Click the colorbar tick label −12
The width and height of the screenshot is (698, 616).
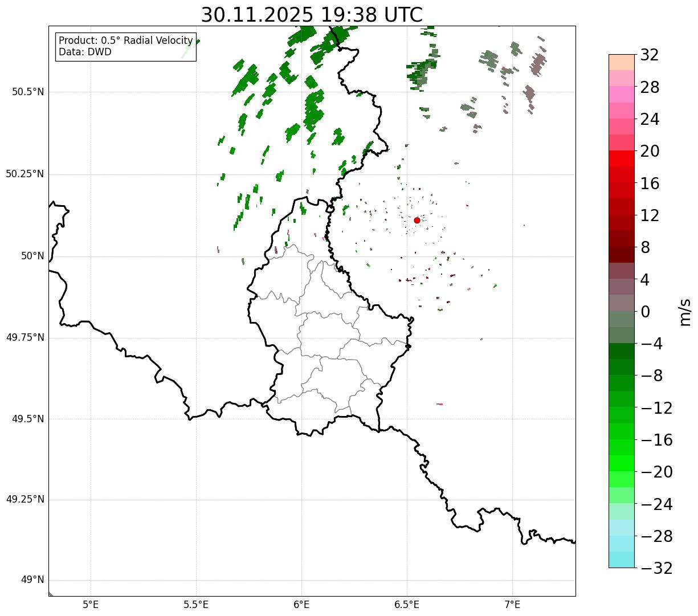pyautogui.click(x=656, y=408)
